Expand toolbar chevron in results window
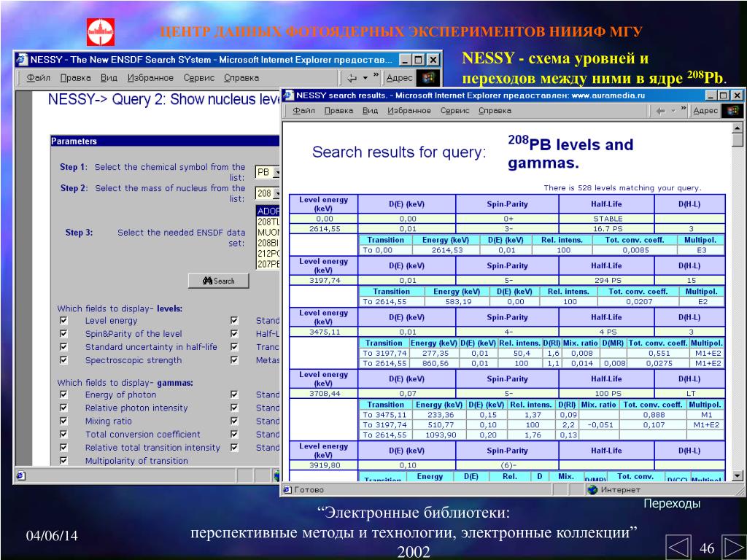747x560 pixels. coord(684,108)
